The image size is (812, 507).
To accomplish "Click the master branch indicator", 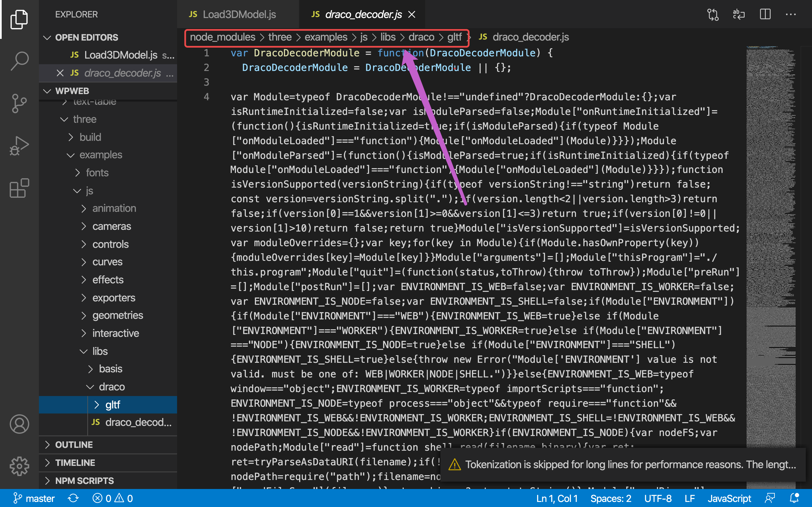I will pyautogui.click(x=34, y=498).
